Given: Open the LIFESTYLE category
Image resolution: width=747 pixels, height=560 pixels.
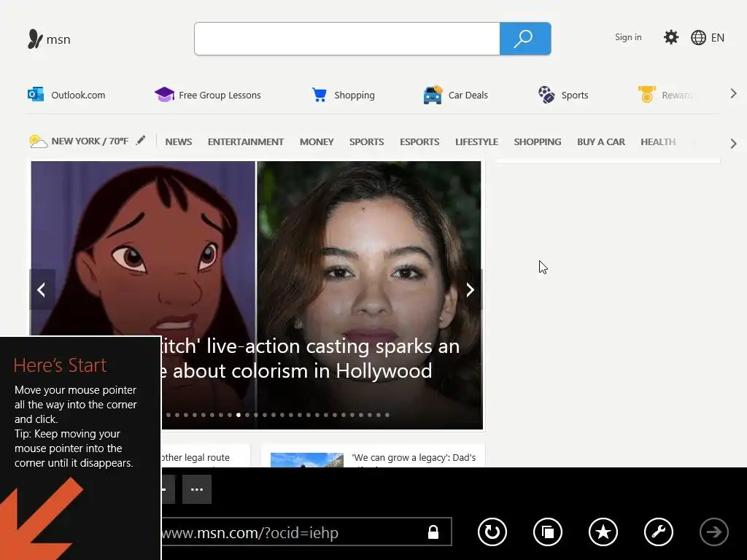Looking at the screenshot, I should 476,142.
